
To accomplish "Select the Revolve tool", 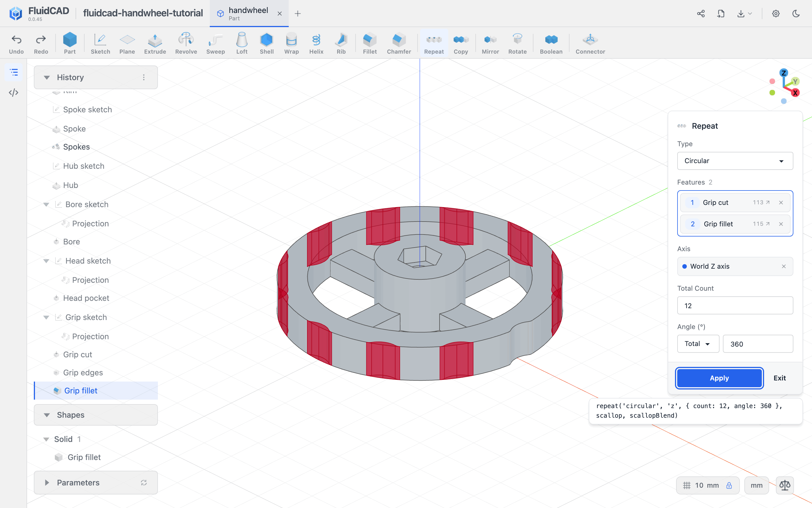I will point(186,43).
